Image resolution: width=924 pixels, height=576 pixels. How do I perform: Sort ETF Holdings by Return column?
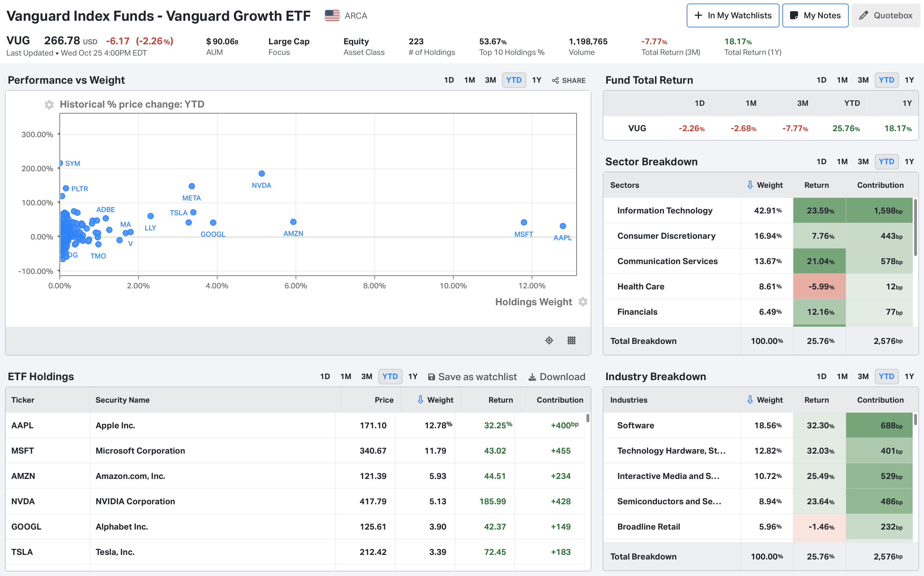(500, 399)
